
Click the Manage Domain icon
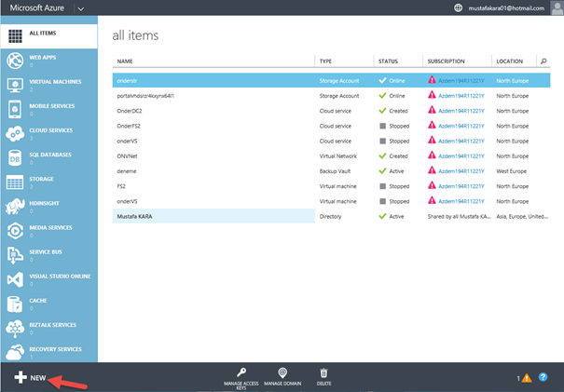point(282,372)
